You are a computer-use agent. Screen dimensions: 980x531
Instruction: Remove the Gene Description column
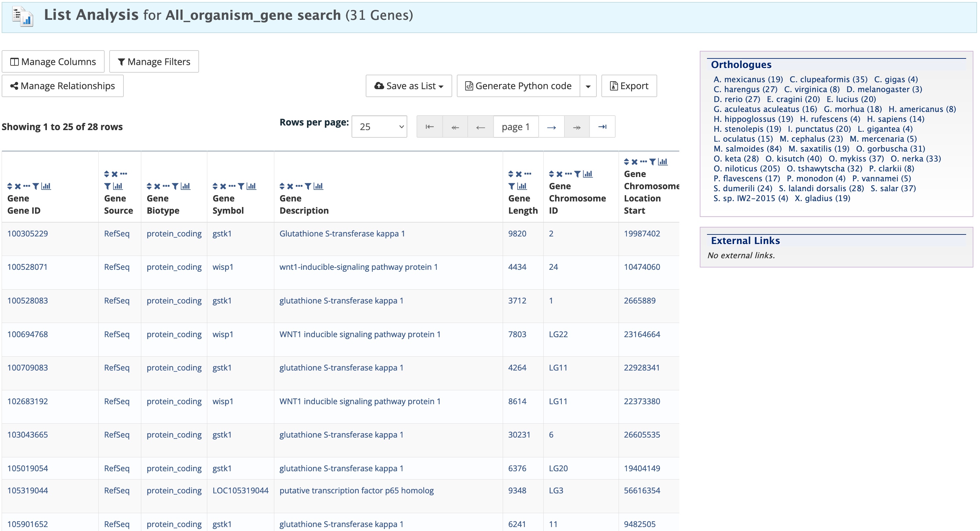290,186
